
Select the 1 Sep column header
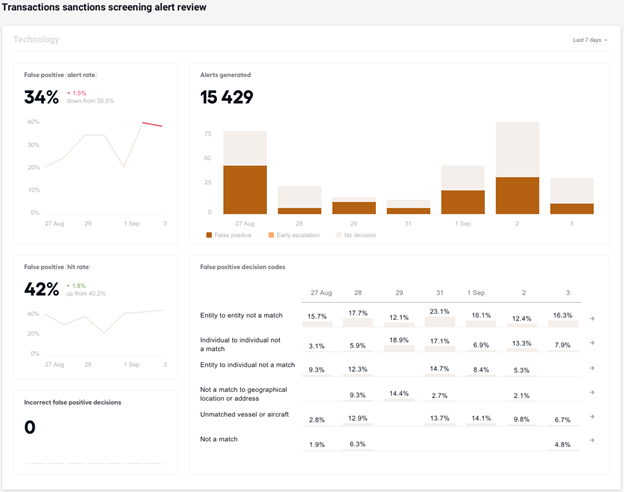pos(476,293)
